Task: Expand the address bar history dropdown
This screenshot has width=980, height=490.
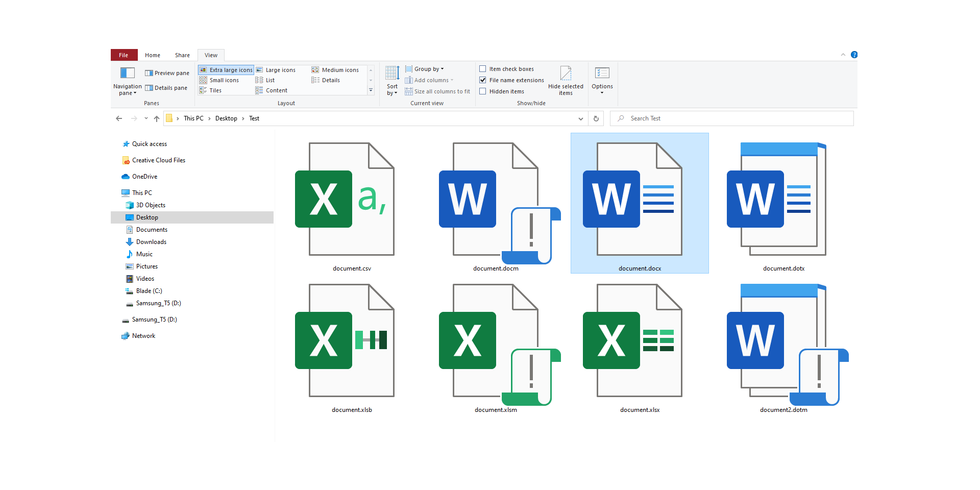Action: coord(580,118)
